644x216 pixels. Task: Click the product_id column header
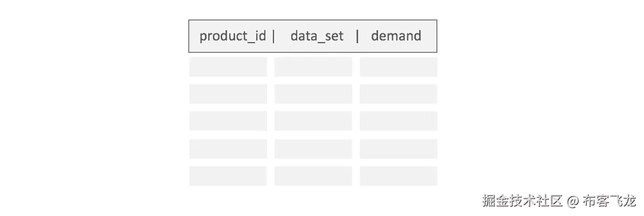(232, 36)
